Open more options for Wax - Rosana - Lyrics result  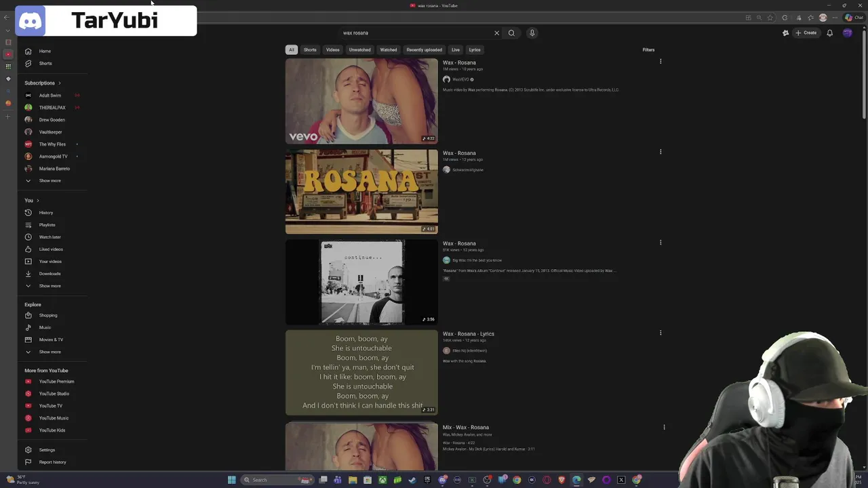(660, 333)
